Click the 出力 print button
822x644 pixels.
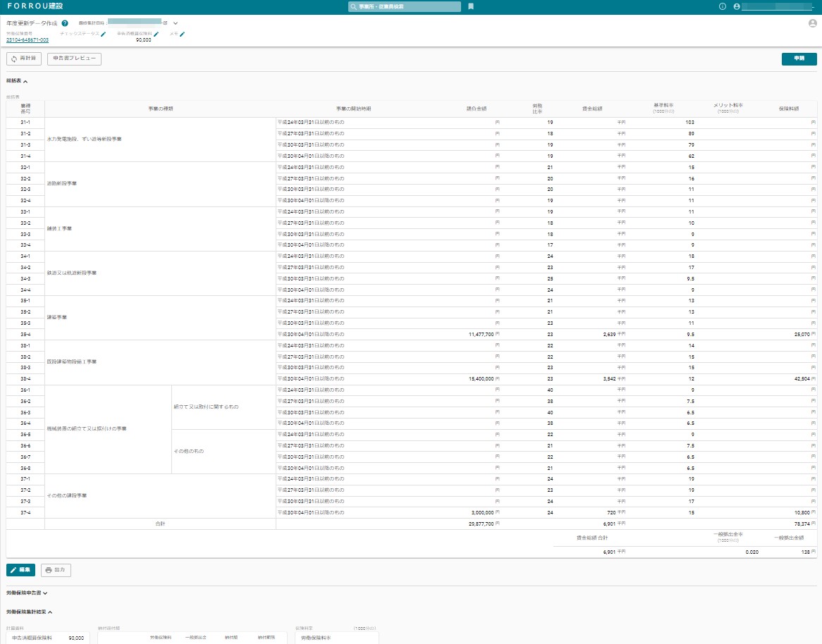click(x=55, y=570)
